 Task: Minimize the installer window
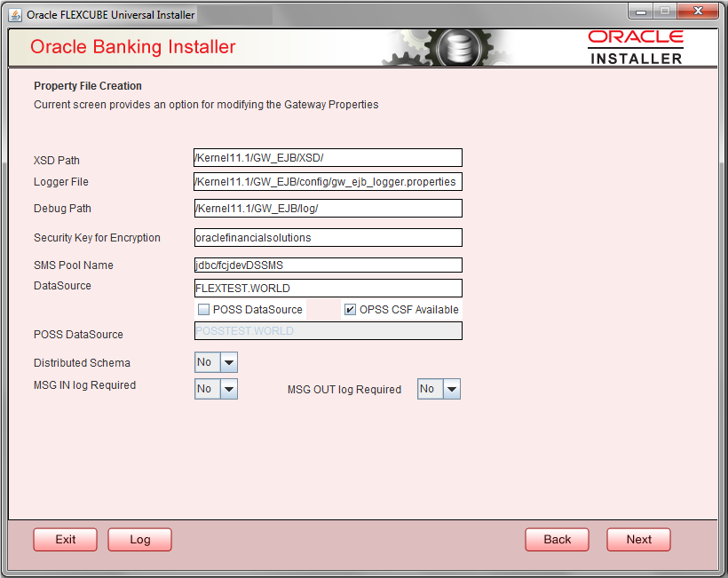pyautogui.click(x=641, y=12)
